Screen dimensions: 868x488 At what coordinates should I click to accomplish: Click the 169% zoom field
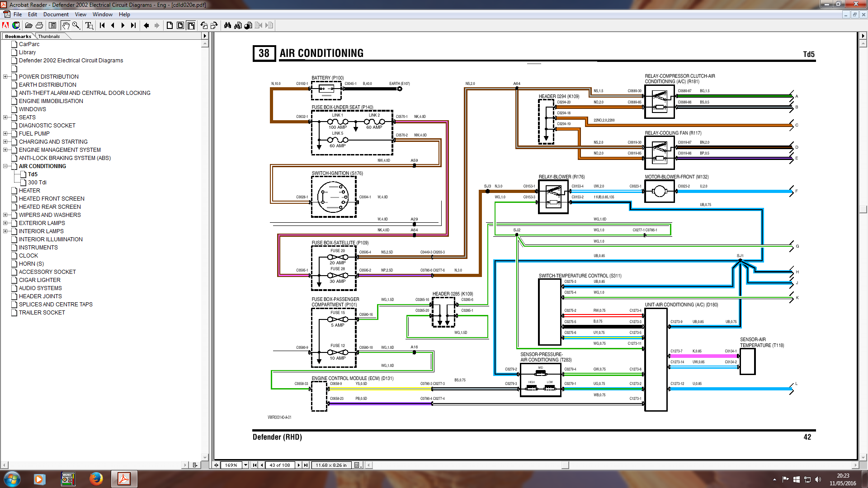tap(231, 465)
